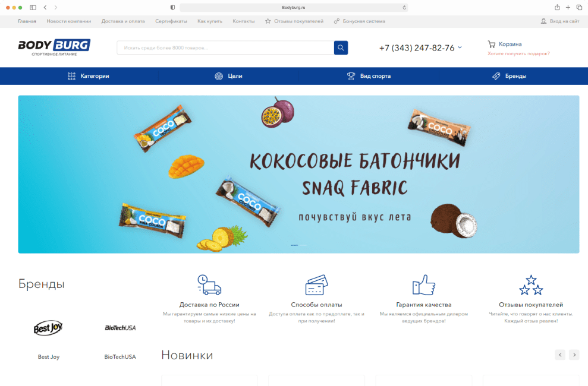Click the blue search magnifier button

341,48
